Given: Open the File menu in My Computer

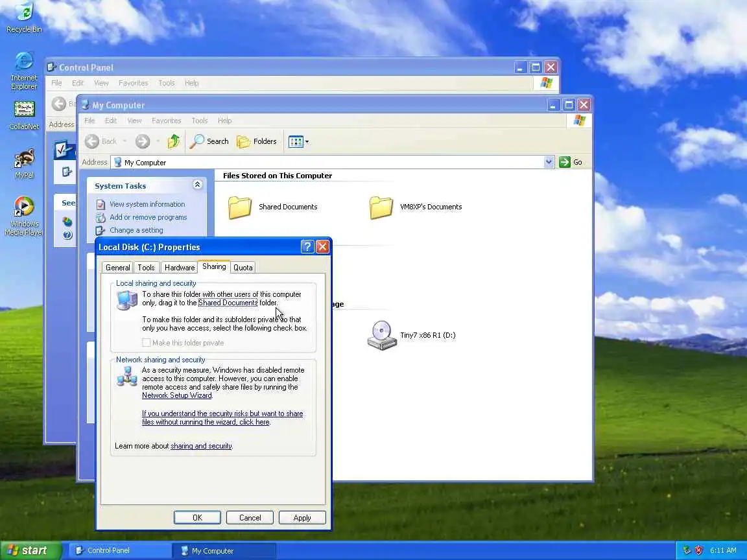Looking at the screenshot, I should tap(89, 121).
